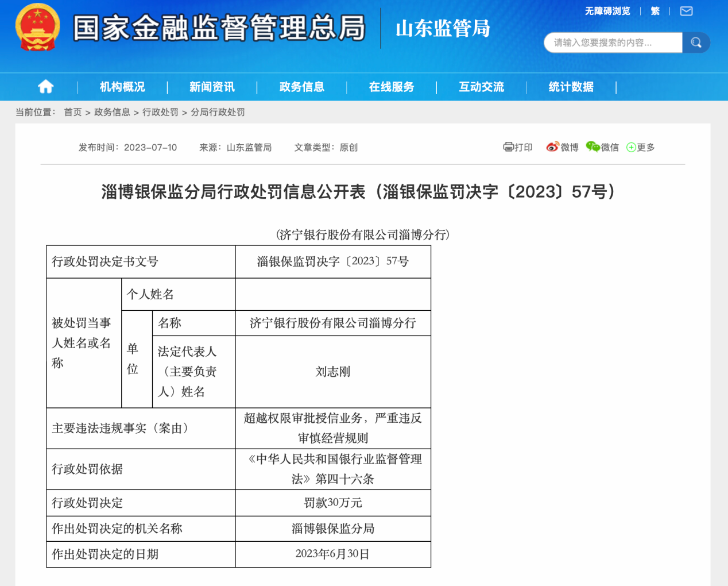Image resolution: width=728 pixels, height=586 pixels.
Task: Open the 在线服务 menu
Action: pos(392,87)
